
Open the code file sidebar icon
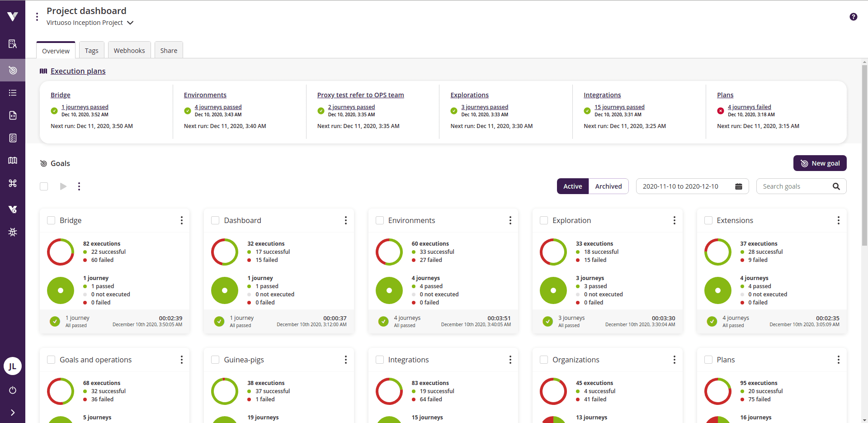(13, 115)
